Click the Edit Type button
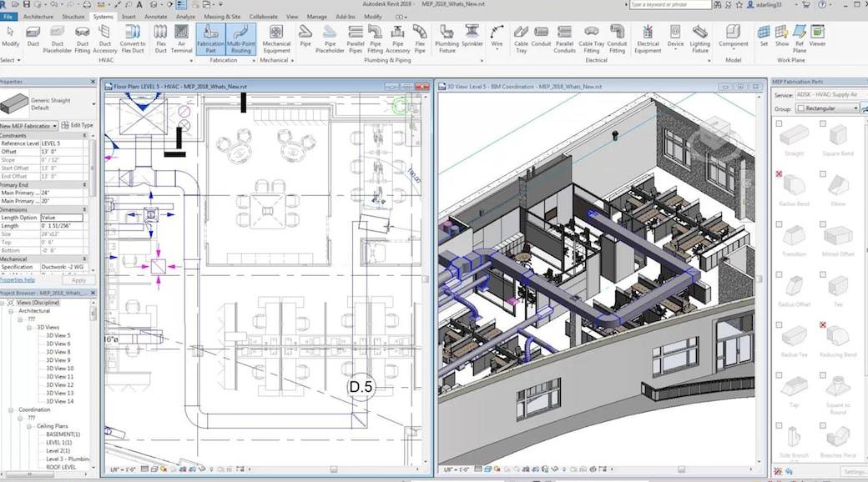Screen dimensions: 868x482 [78, 125]
